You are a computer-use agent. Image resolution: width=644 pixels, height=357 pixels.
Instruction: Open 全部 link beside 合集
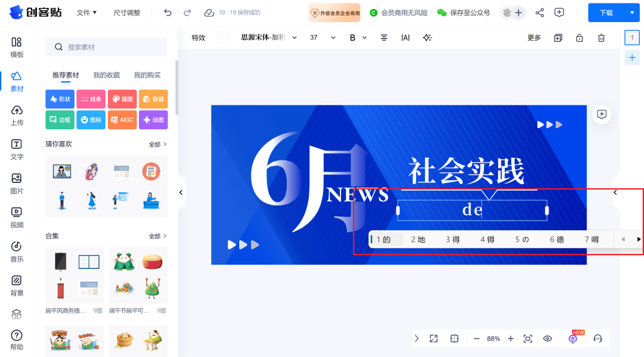coord(157,237)
